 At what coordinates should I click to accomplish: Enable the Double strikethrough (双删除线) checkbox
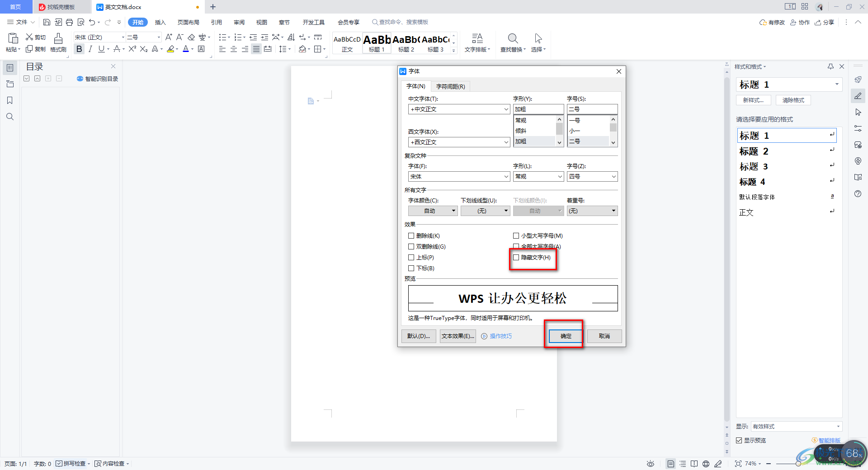411,246
